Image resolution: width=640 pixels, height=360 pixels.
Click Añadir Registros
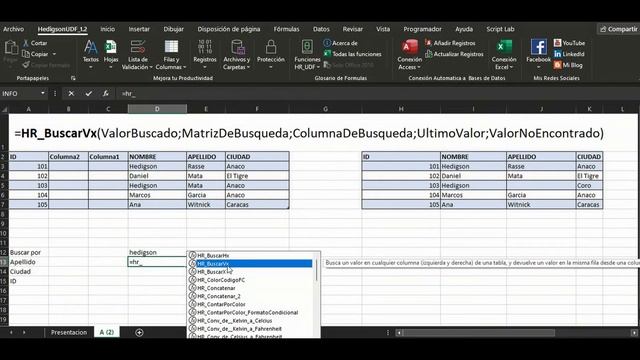pyautogui.click(x=450, y=43)
